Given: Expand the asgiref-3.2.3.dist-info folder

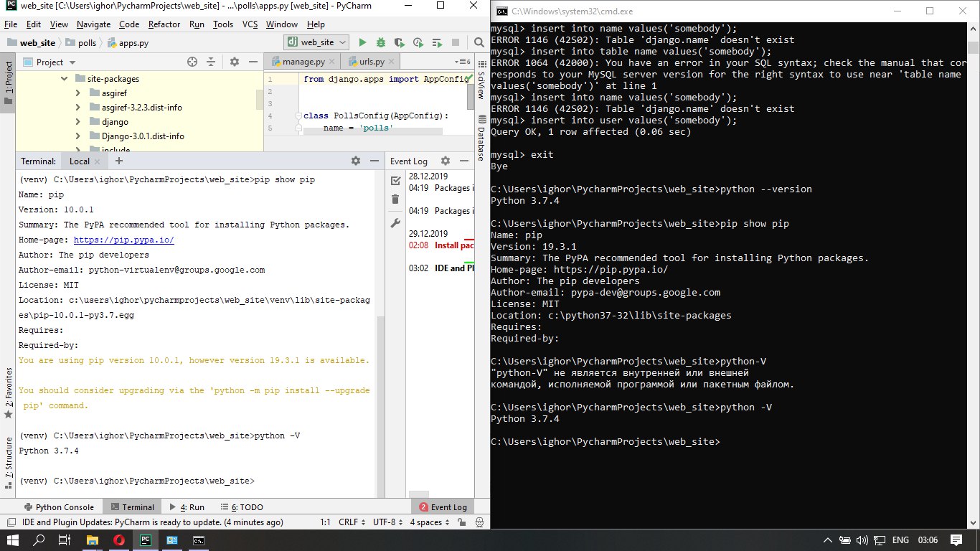Looking at the screenshot, I should 78,108.
